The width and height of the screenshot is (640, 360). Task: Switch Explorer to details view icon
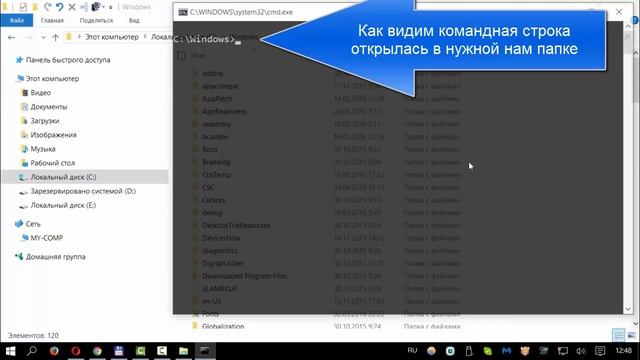click(618, 336)
